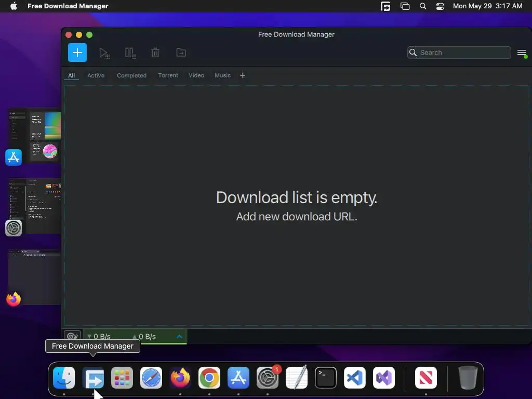
Task: Click Free Download Manager Dock icon
Action: click(x=93, y=378)
